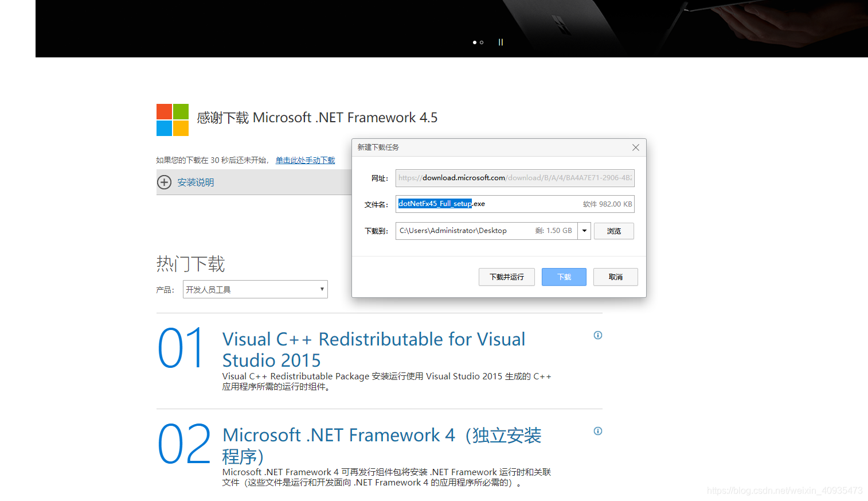Open the manual download link 单击此处手动下载
868x501 pixels.
coord(305,160)
